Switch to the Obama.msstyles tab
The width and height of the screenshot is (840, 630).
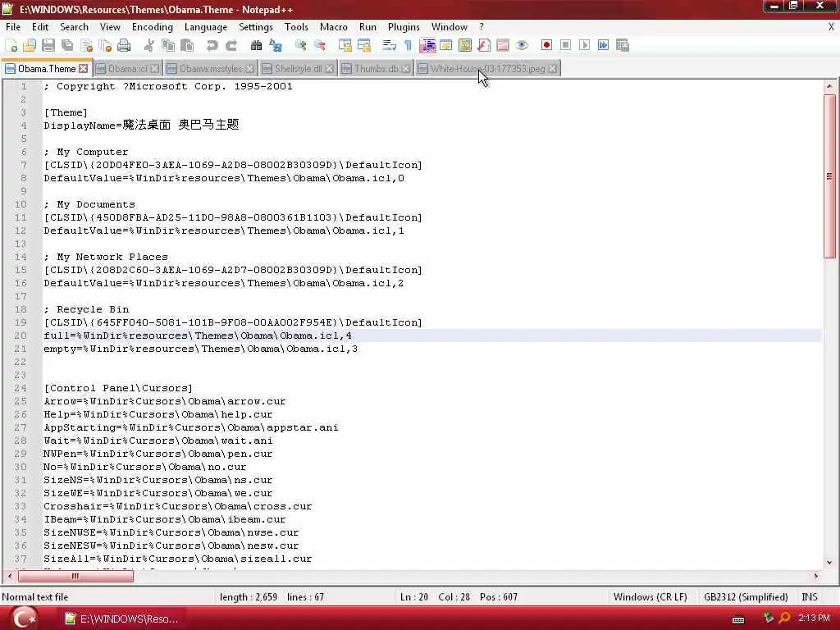click(211, 69)
